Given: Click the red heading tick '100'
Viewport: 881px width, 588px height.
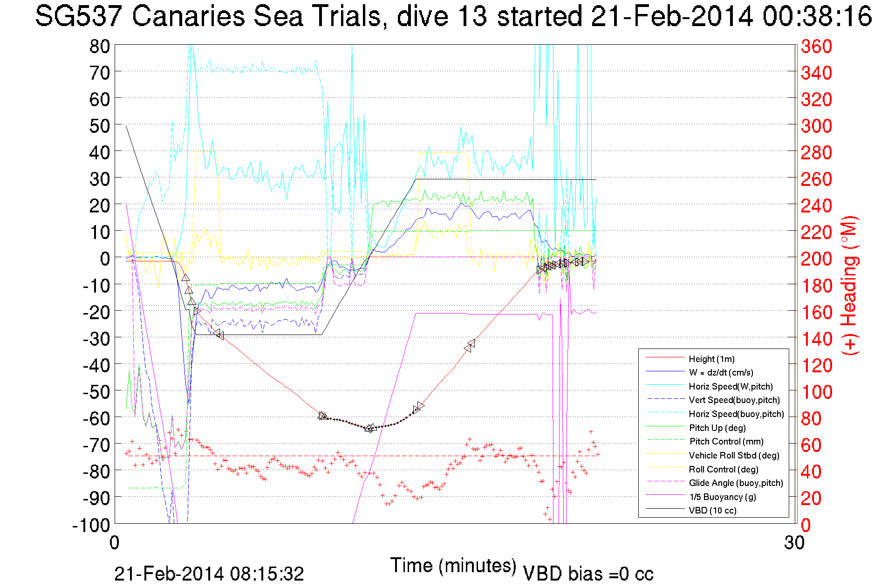Looking at the screenshot, I should click(x=816, y=391).
